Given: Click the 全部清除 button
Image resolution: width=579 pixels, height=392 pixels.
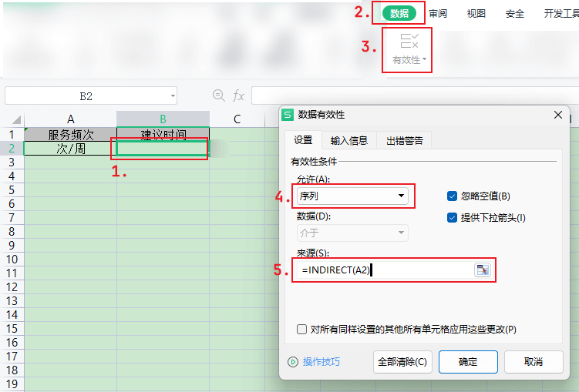Looking at the screenshot, I should pos(401,362).
